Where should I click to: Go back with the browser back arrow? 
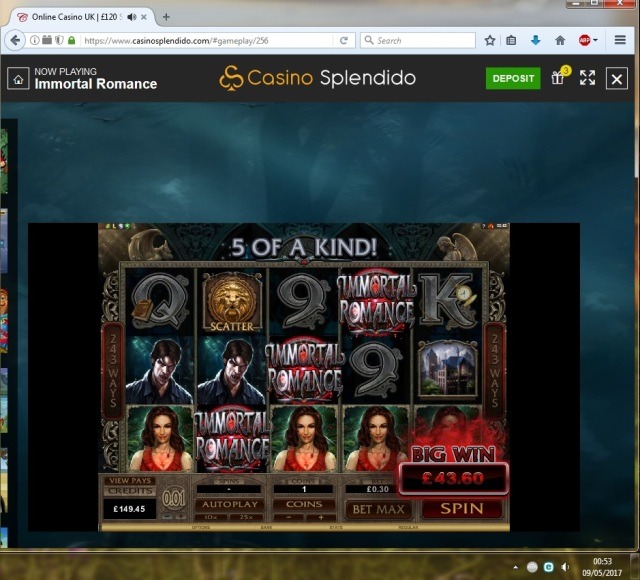15,40
